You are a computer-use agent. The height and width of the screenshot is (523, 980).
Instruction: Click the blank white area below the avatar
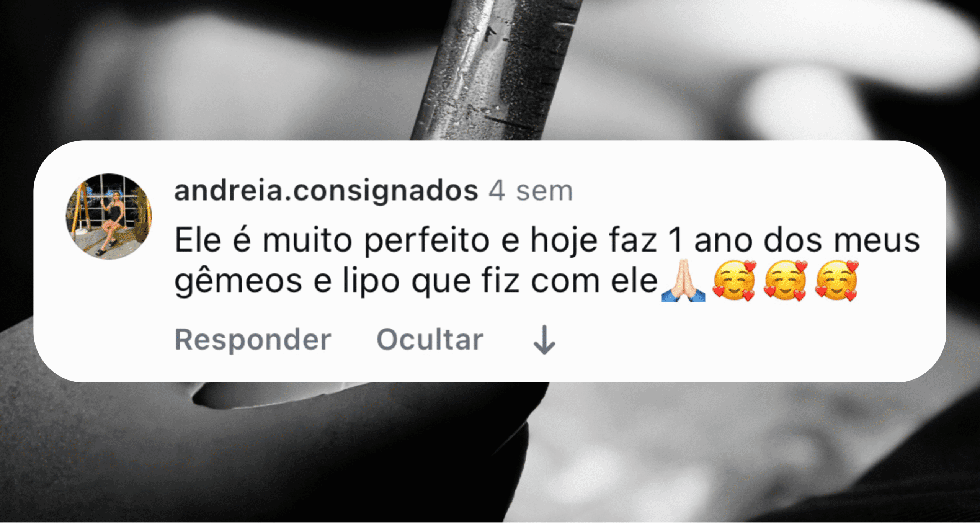click(109, 318)
